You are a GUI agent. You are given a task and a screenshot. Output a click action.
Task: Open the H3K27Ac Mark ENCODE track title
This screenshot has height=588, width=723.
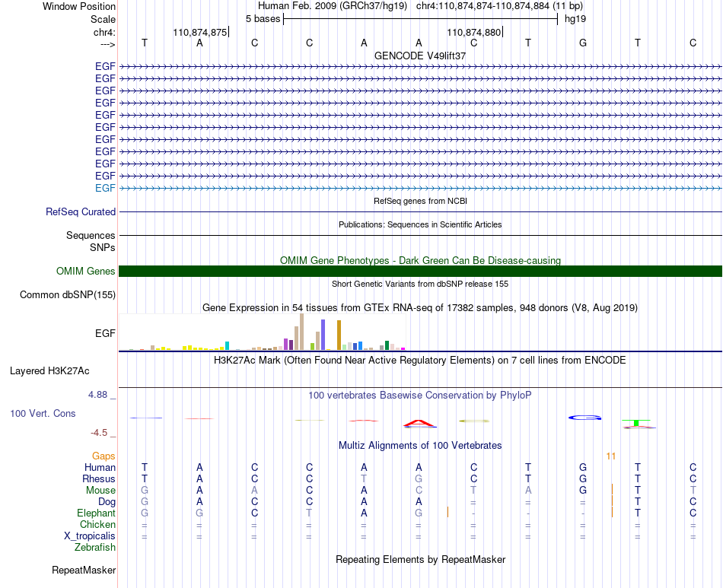420,361
